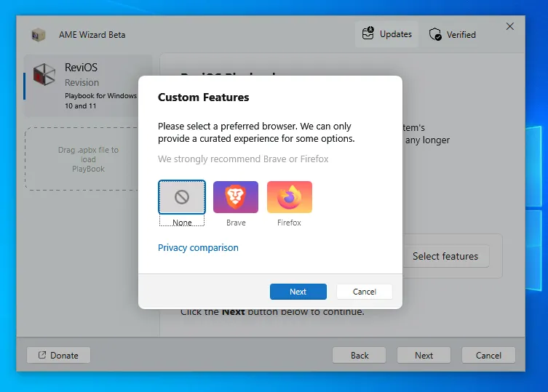Click Next in Custom Features dialog
The width and height of the screenshot is (548, 392).
point(298,292)
